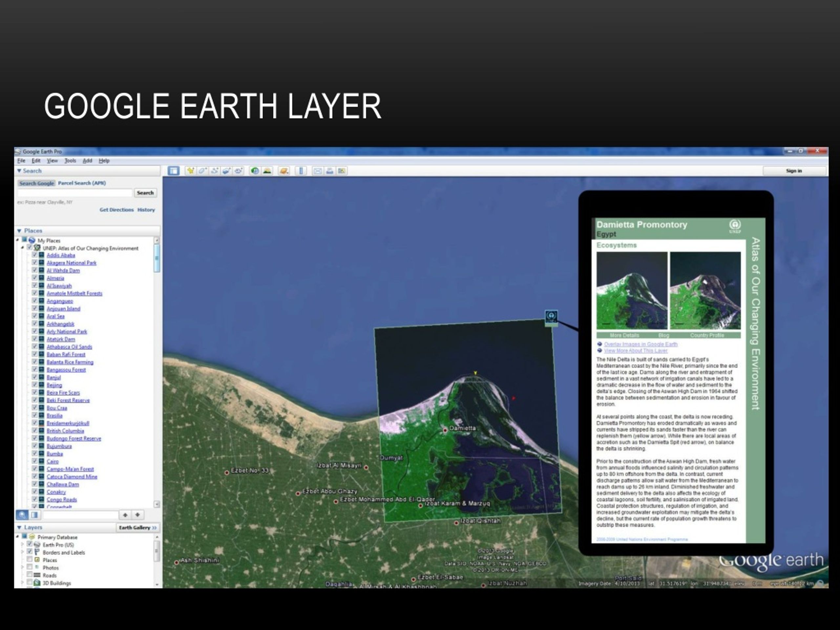Open the planet switcher (Saturn) icon
Viewport: 840px width, 630px height.
click(x=284, y=171)
